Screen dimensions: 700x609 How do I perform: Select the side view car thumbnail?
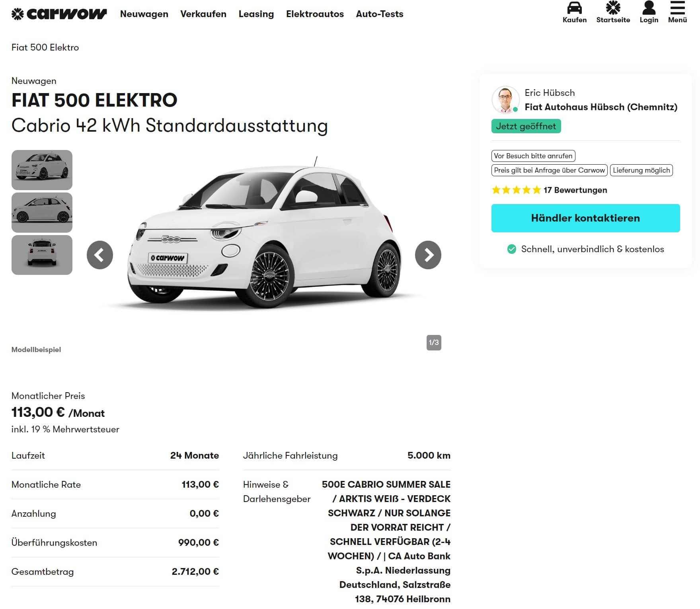pyautogui.click(x=42, y=212)
